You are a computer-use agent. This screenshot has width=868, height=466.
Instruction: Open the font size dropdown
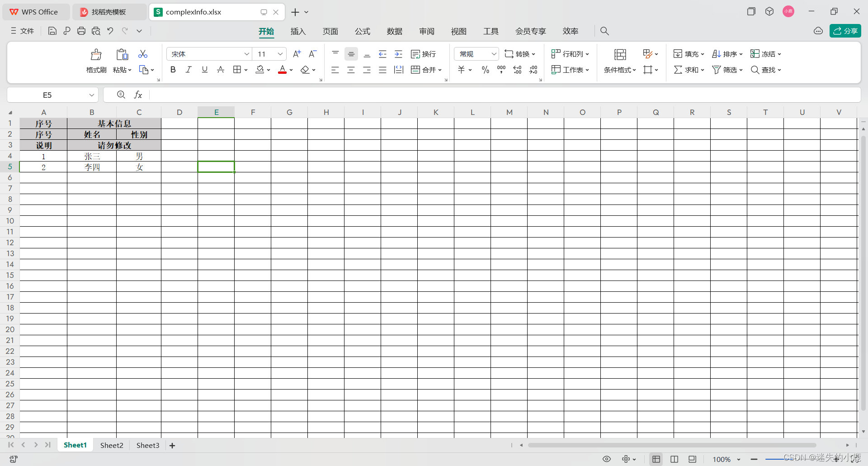280,54
